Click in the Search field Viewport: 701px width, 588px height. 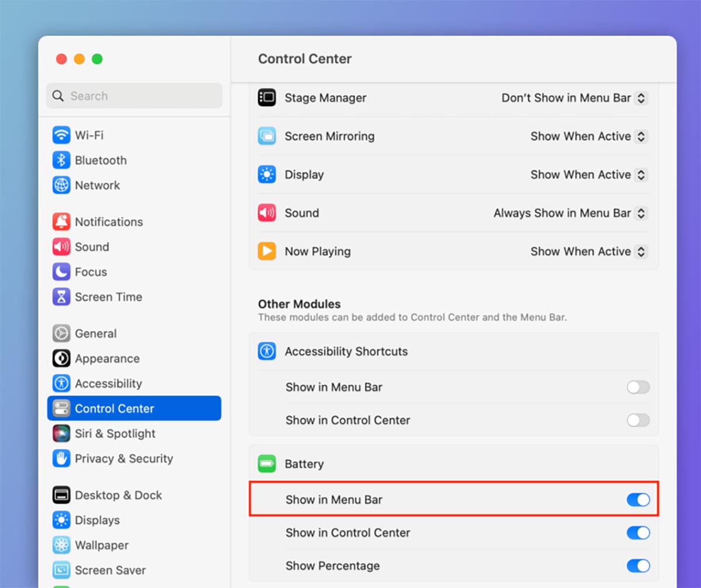[x=134, y=96]
